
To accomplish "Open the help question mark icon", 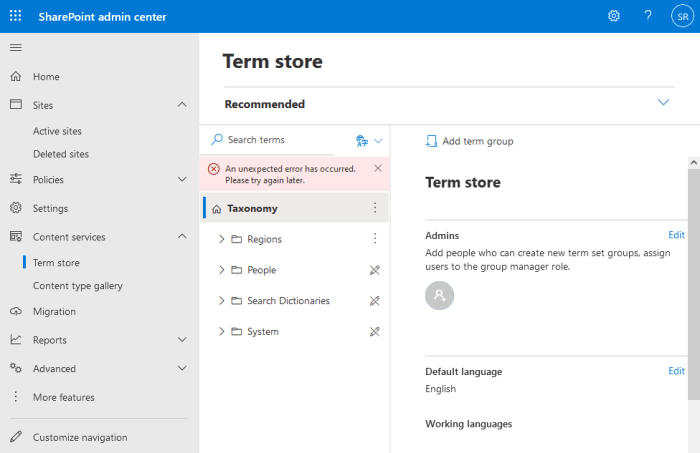I will point(648,16).
